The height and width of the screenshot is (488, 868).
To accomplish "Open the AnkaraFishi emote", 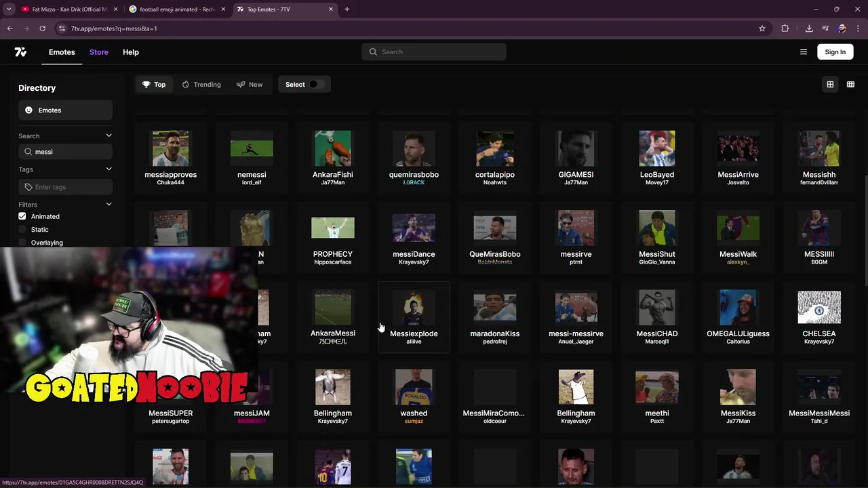I will click(x=333, y=158).
